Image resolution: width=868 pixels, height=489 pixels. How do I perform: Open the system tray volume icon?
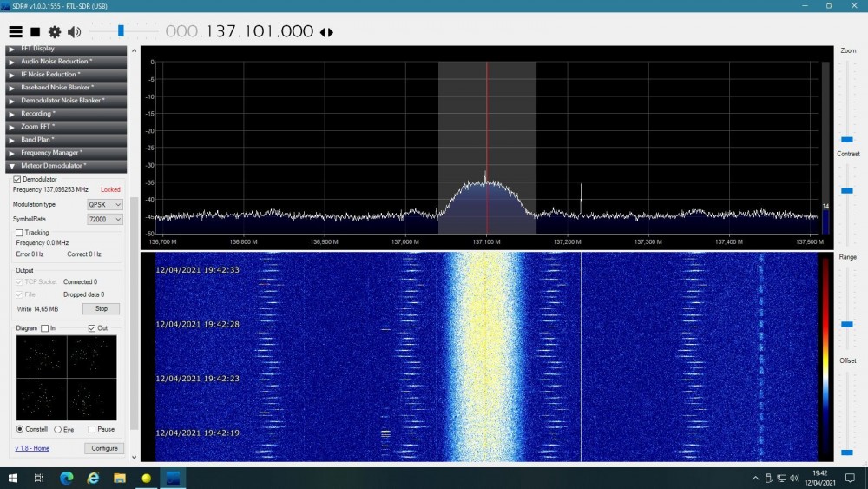[x=795, y=478]
